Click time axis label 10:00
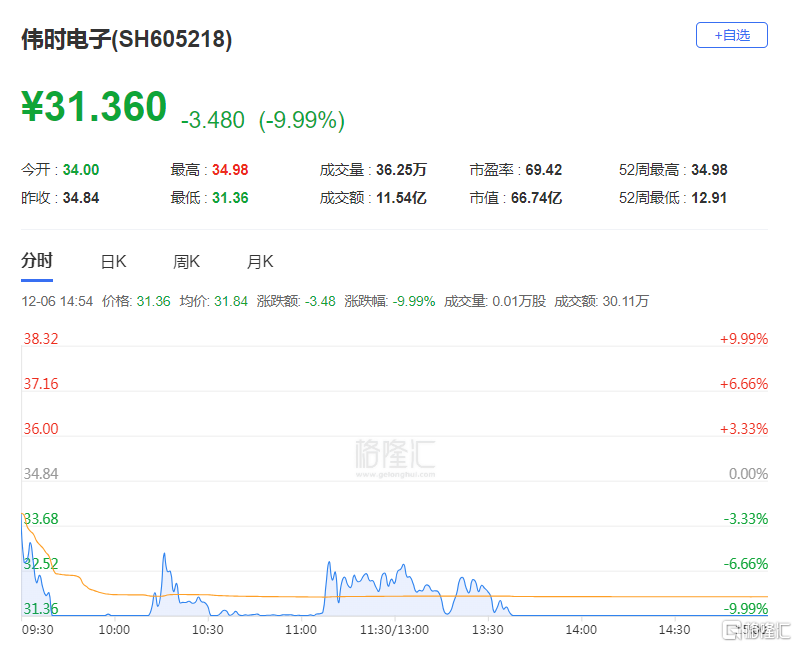Screen dimensions: 797x647 114,630
